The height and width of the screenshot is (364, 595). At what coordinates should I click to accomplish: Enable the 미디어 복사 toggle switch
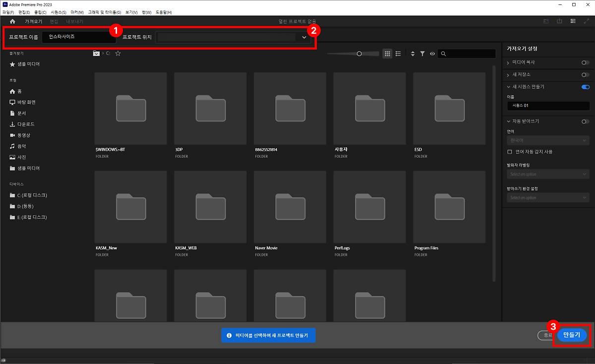[x=586, y=62]
